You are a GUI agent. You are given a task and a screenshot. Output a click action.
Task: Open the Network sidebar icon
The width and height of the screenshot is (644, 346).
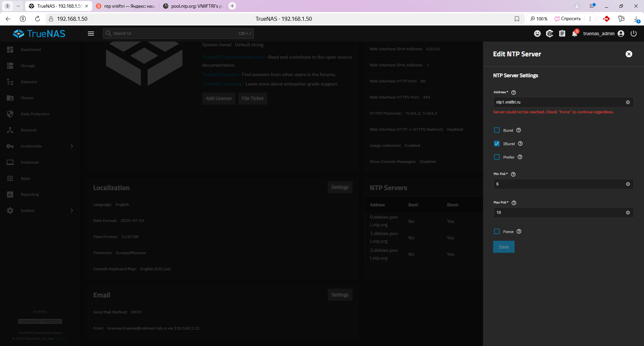[x=10, y=130]
